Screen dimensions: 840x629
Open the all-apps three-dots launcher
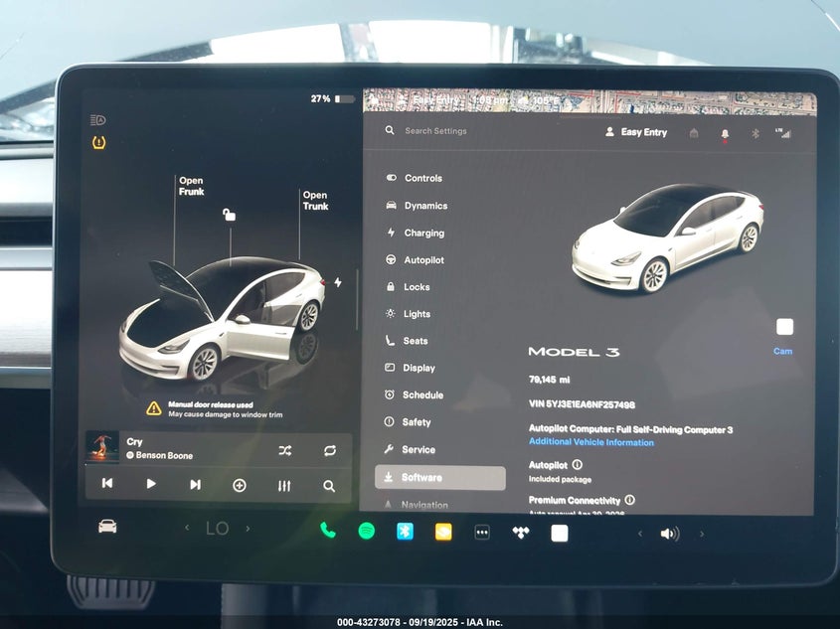click(482, 533)
